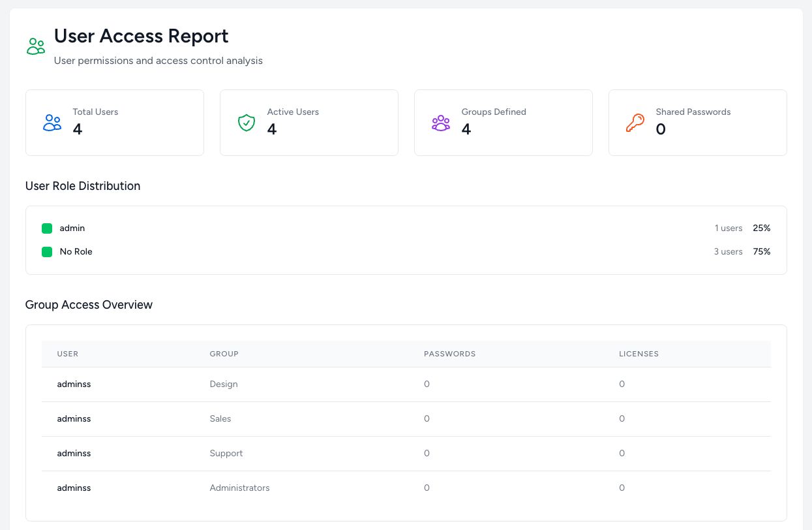
Task: Click the GROUP column header
Action: pos(224,354)
